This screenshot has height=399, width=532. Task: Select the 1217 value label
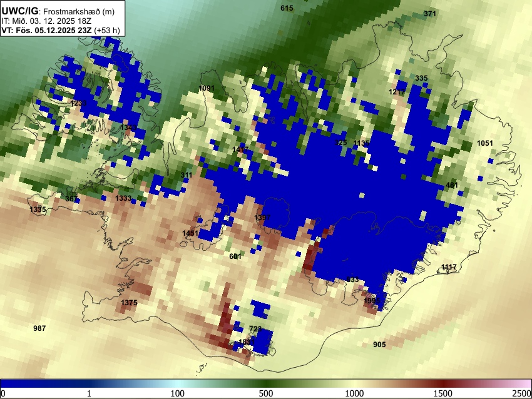coord(397,92)
